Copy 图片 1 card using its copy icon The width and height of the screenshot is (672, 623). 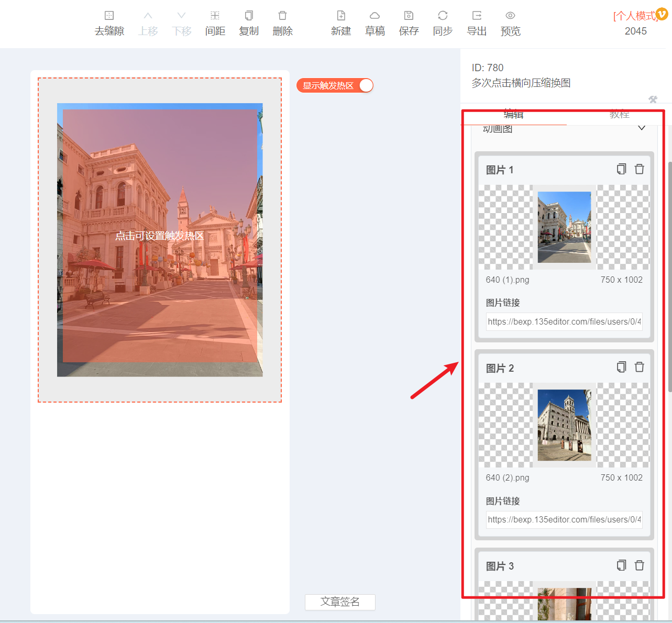621,169
